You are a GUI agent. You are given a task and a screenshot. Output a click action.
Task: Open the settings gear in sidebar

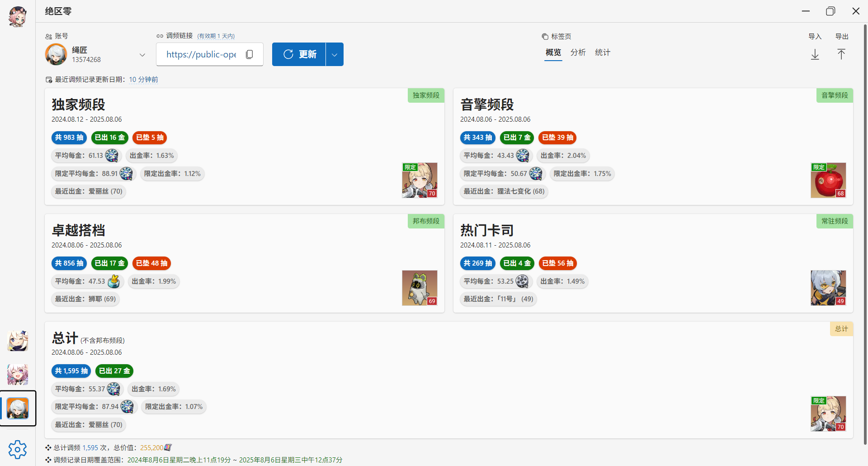18,449
